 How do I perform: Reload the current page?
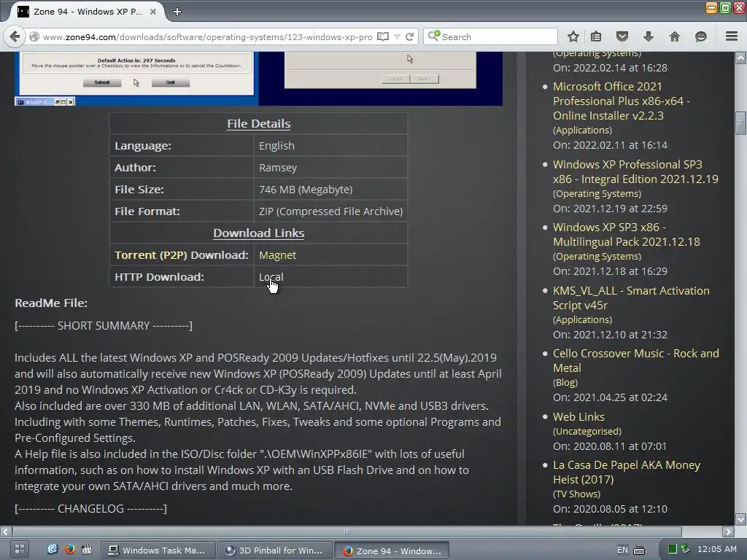tap(409, 36)
